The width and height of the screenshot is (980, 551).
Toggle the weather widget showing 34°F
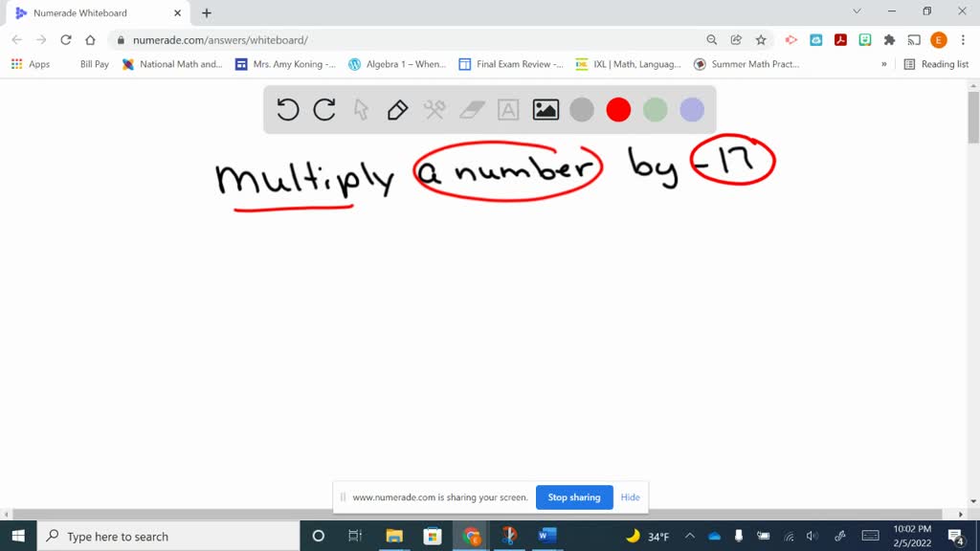pyautogui.click(x=650, y=536)
